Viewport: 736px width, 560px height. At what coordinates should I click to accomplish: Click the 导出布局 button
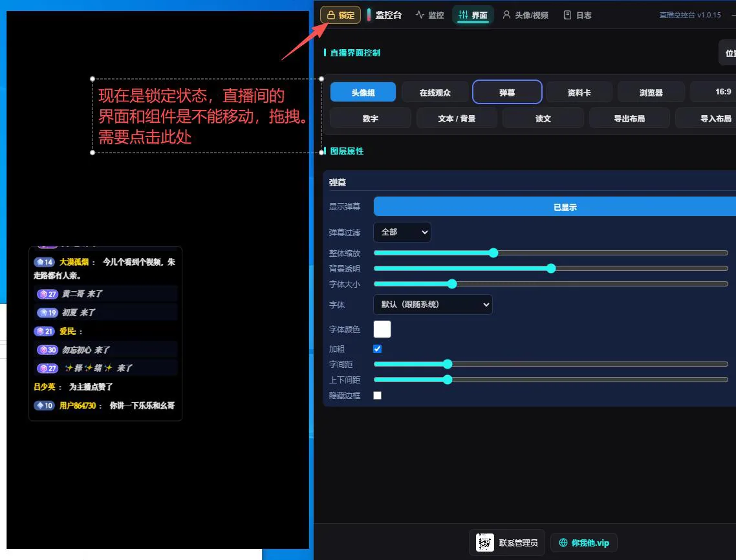[x=629, y=118]
